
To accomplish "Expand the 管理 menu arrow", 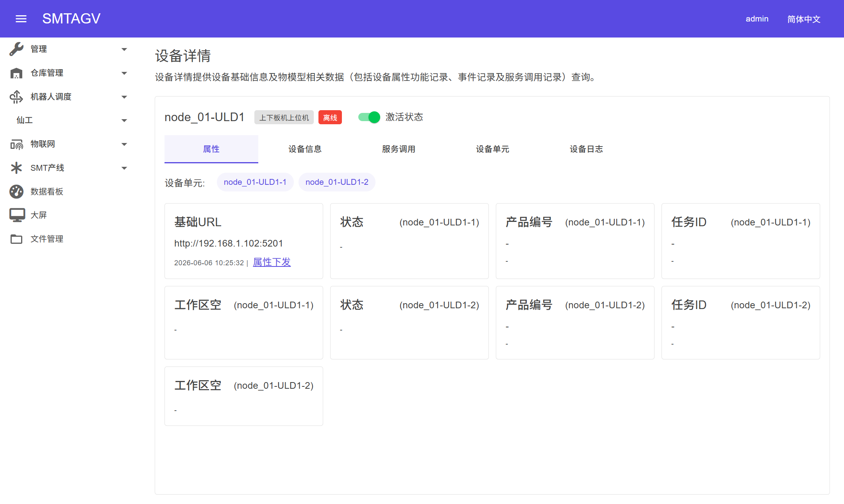I will [124, 49].
